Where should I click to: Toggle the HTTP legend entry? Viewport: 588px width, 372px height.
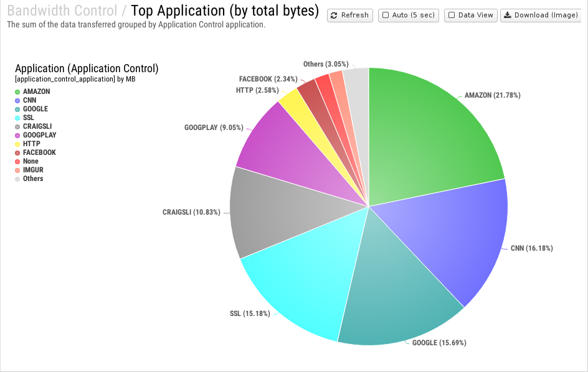27,144
